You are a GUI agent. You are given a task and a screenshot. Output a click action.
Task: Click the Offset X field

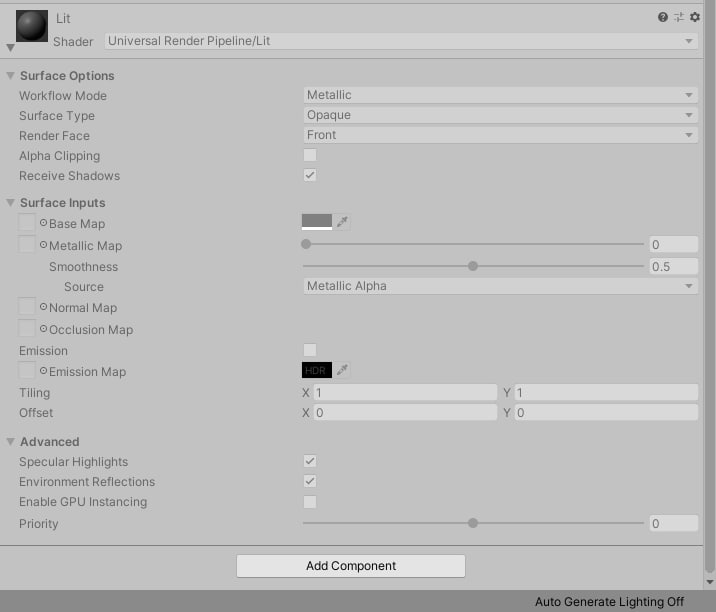pos(405,413)
